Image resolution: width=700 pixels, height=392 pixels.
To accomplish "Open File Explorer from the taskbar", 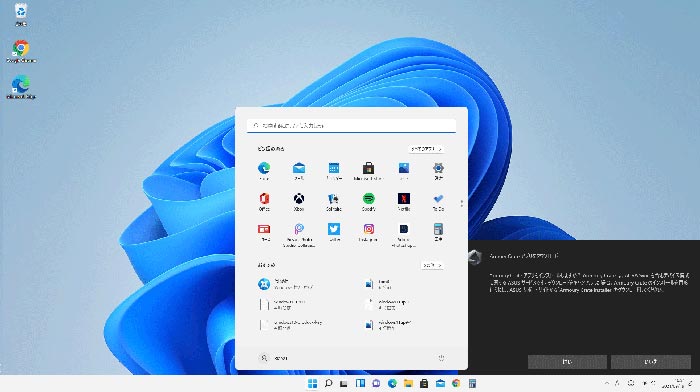I will [x=408, y=384].
